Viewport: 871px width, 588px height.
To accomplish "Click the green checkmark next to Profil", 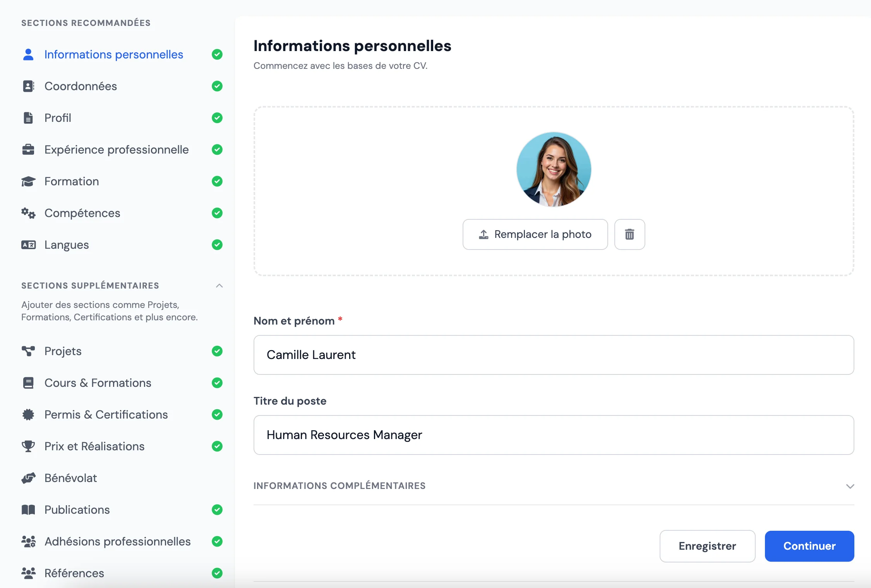I will point(217,118).
